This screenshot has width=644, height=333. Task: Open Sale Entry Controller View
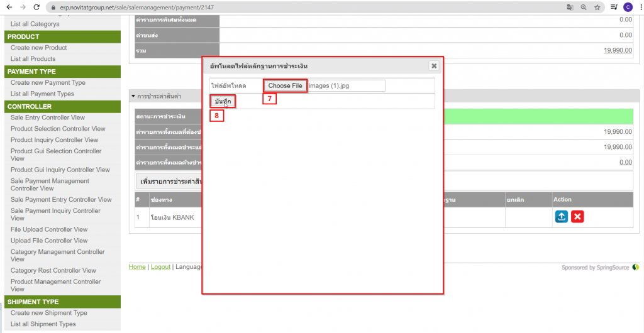pos(48,117)
